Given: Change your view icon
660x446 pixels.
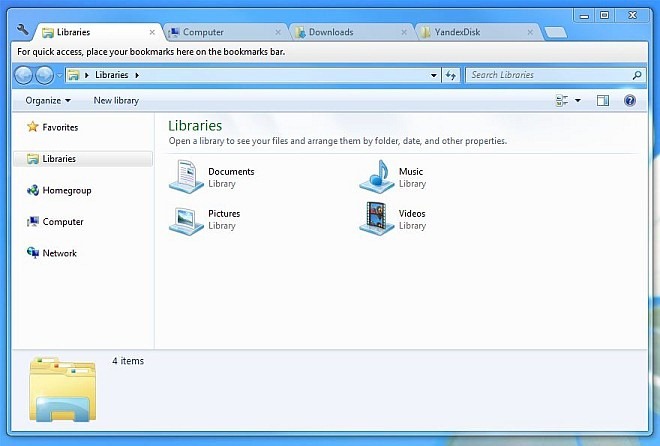Looking at the screenshot, I should click(562, 101).
